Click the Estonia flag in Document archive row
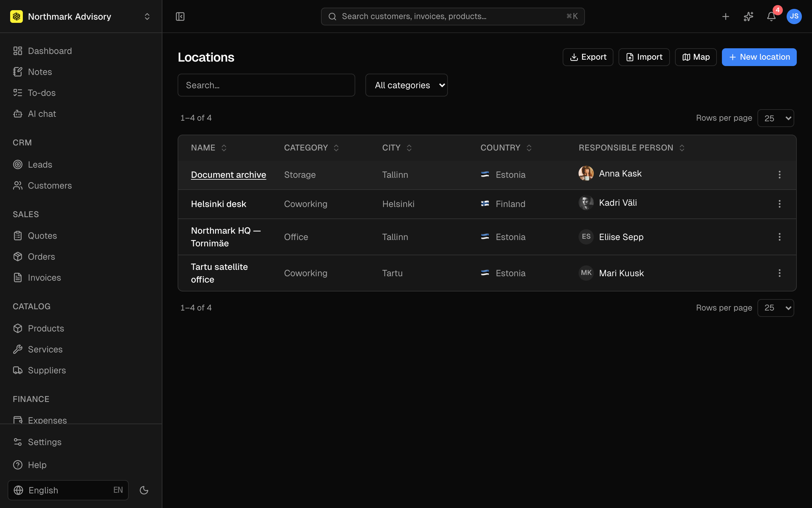The image size is (812, 508). [485, 174]
